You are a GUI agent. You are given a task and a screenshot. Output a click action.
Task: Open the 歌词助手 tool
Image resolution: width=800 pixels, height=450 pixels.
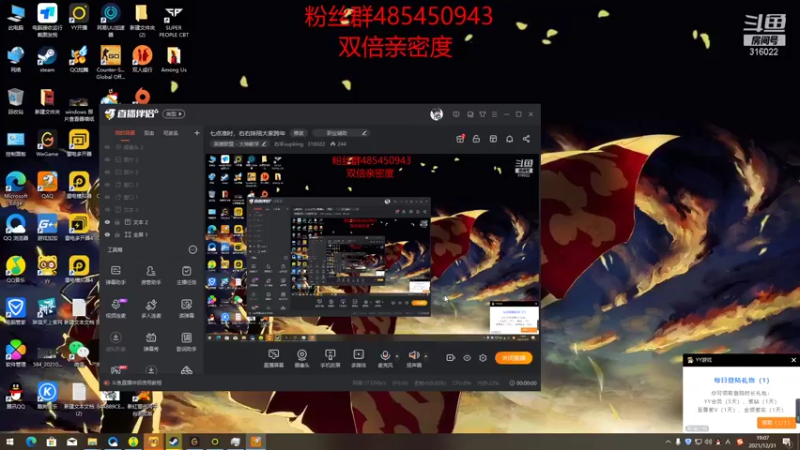coord(186,342)
